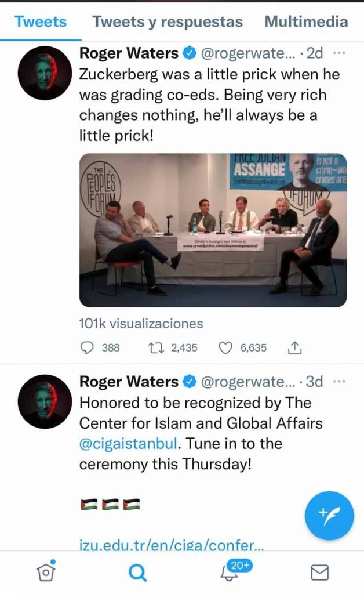Open the Home feed icon
364x594 pixels.
point(46,572)
